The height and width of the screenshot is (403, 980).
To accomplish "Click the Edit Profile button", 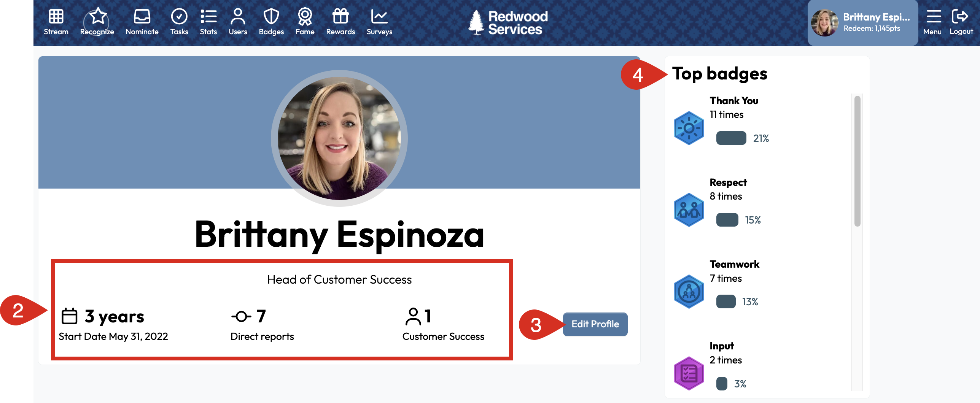I will (x=595, y=324).
